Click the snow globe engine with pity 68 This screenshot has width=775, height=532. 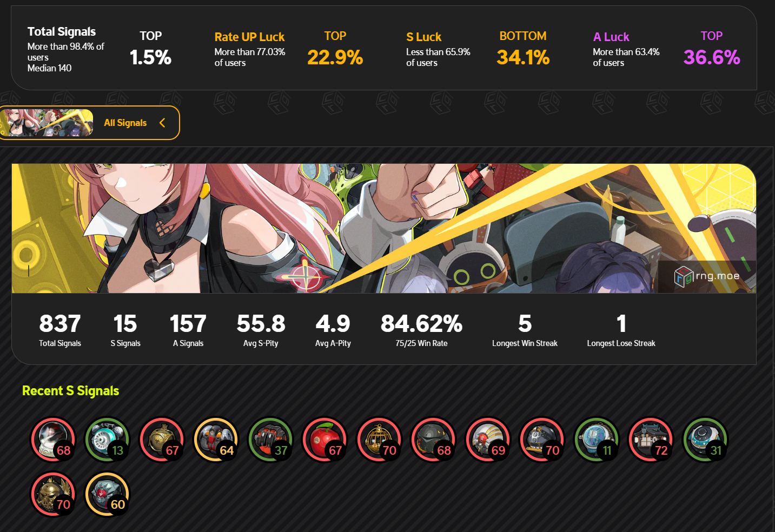click(53, 440)
